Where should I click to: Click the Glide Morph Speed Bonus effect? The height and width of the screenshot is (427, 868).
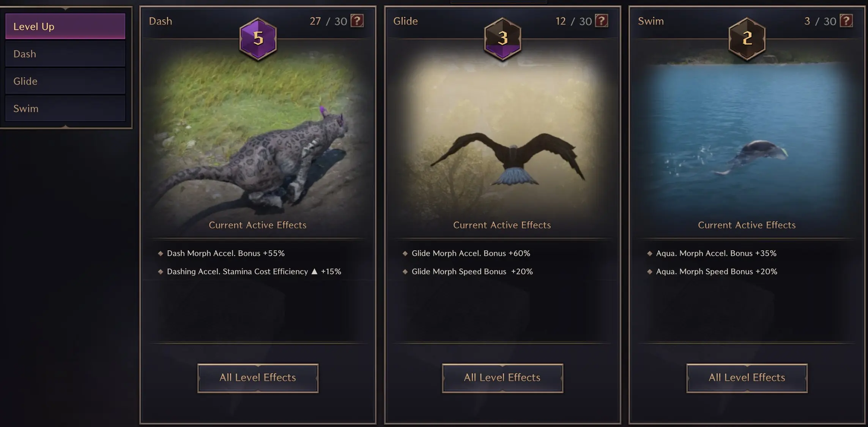click(472, 272)
